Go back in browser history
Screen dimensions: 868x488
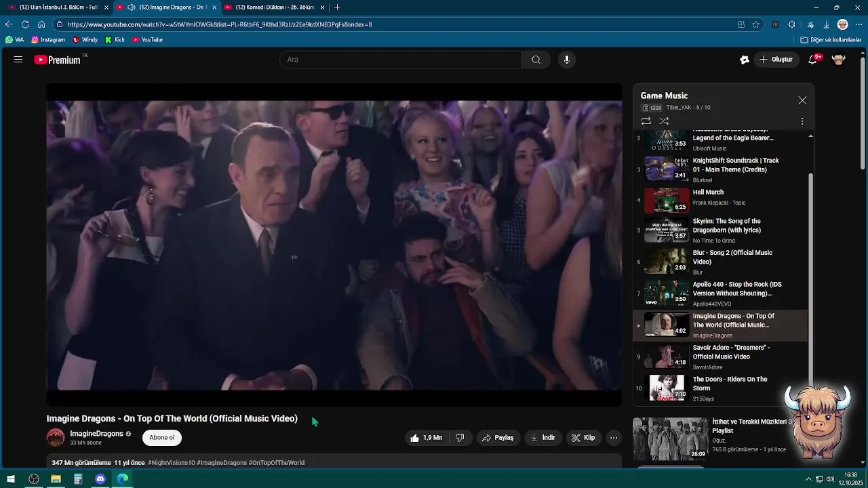(x=9, y=24)
